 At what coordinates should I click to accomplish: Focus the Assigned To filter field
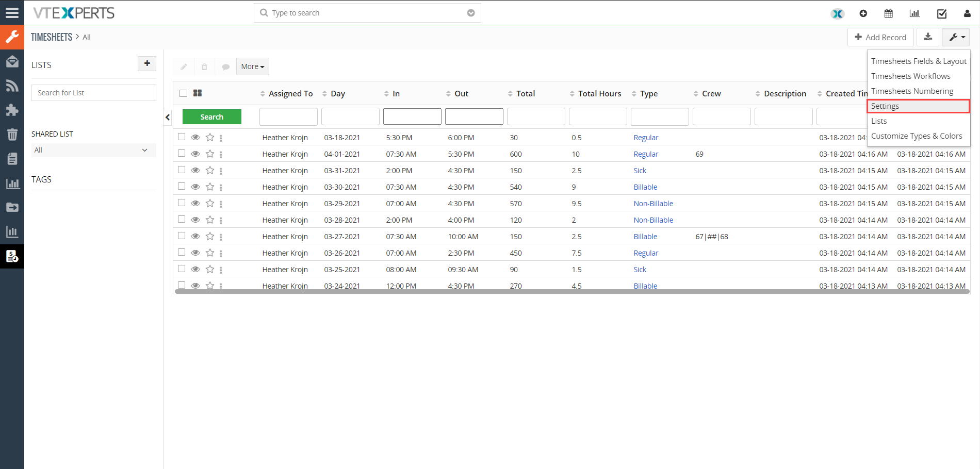click(288, 116)
